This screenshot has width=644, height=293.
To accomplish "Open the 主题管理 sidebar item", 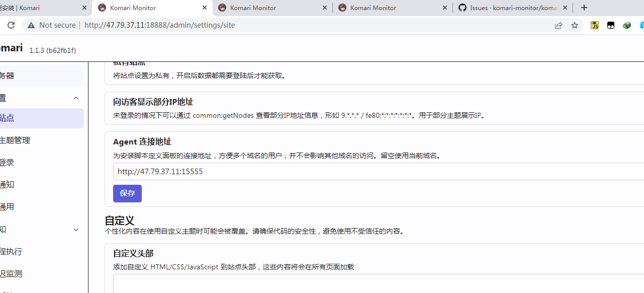I will [x=42, y=140].
